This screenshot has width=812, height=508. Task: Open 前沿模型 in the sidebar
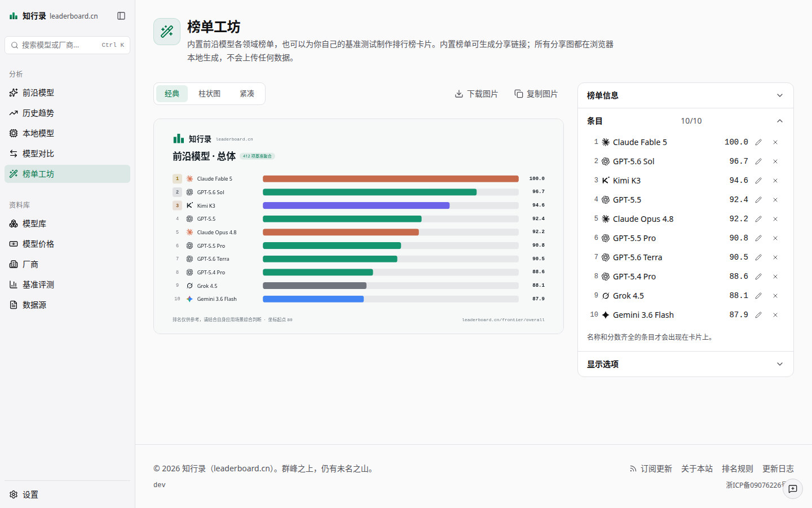67,93
